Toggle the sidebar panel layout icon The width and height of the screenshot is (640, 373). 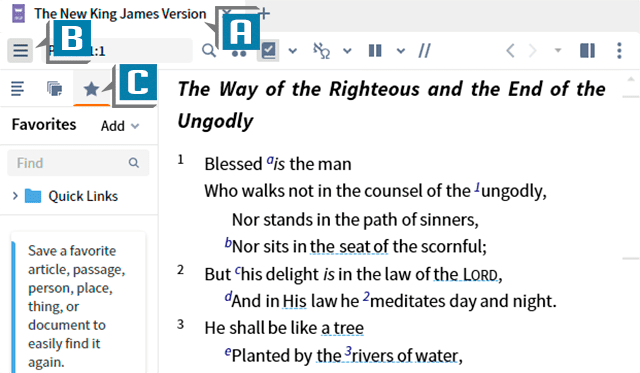587,51
